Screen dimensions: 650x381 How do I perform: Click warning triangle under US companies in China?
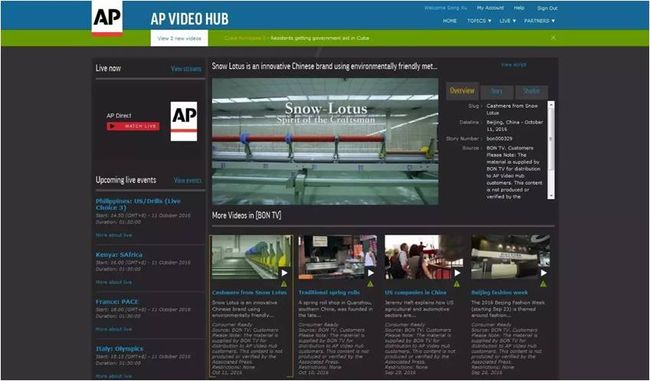(457, 284)
